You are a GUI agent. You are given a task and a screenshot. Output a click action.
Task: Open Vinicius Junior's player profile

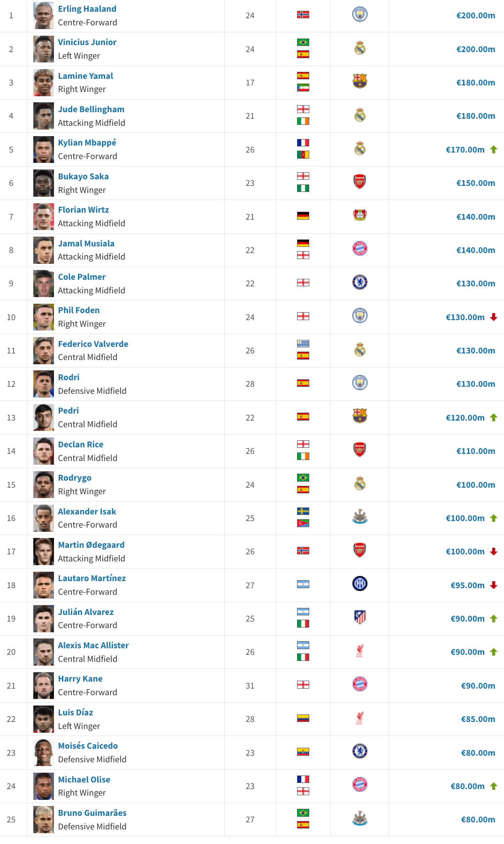coord(87,42)
